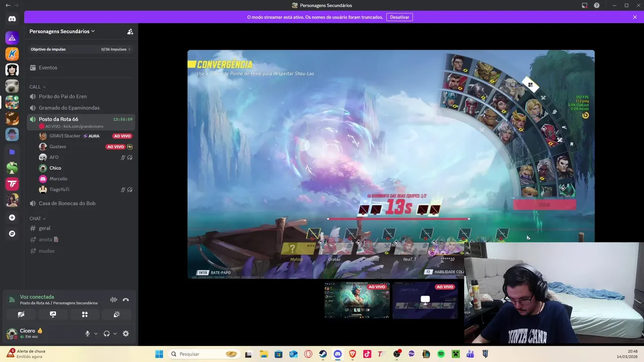Deafen with the headphones icon
Image resolution: width=644 pixels, height=362 pixels.
click(107, 333)
